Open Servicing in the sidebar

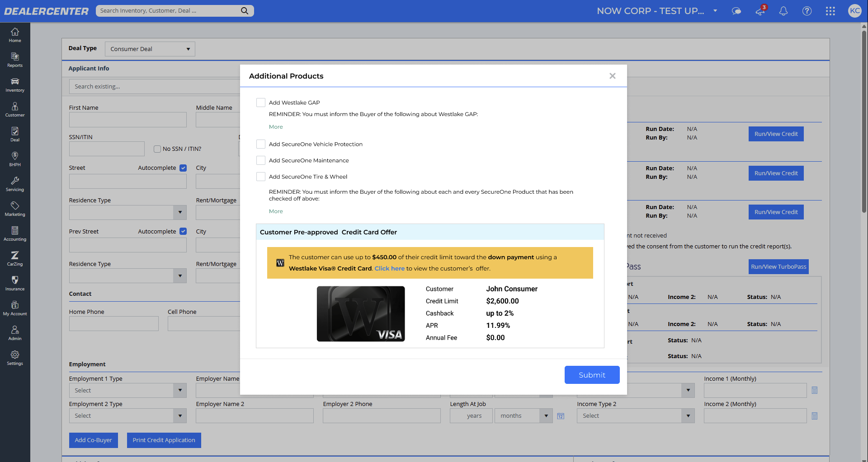15,184
